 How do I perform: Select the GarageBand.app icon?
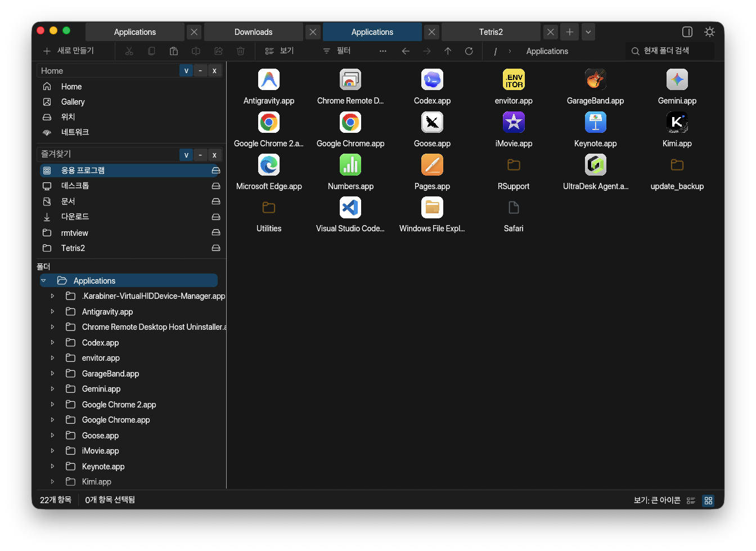595,79
